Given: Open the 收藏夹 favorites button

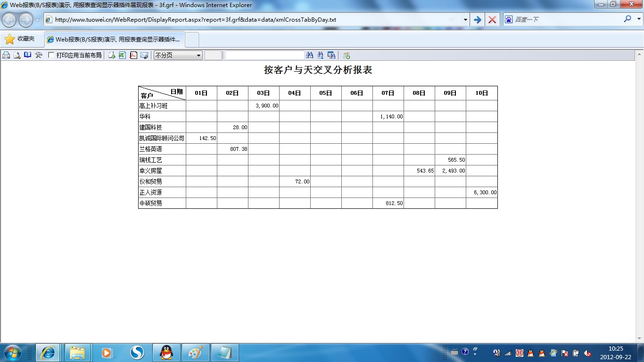Looking at the screenshot, I should (x=20, y=39).
